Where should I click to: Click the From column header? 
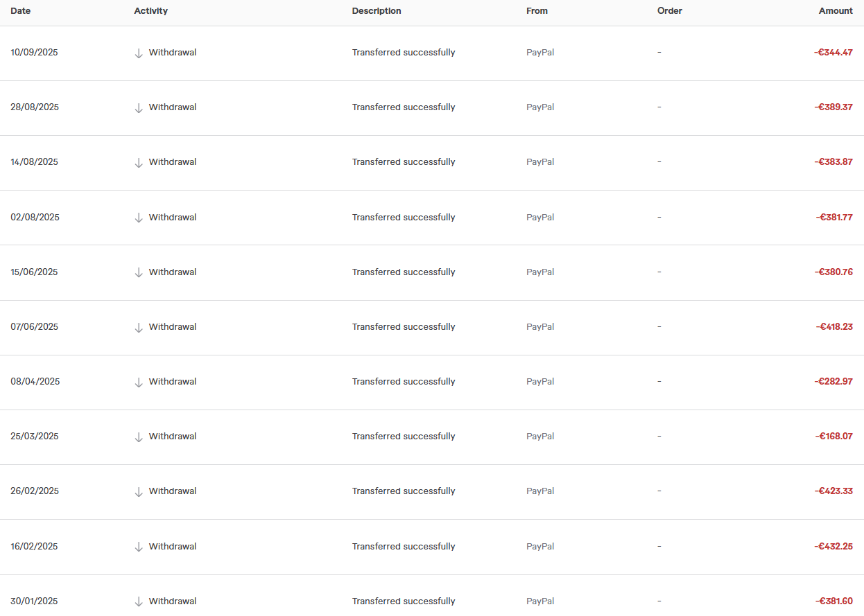coord(537,11)
